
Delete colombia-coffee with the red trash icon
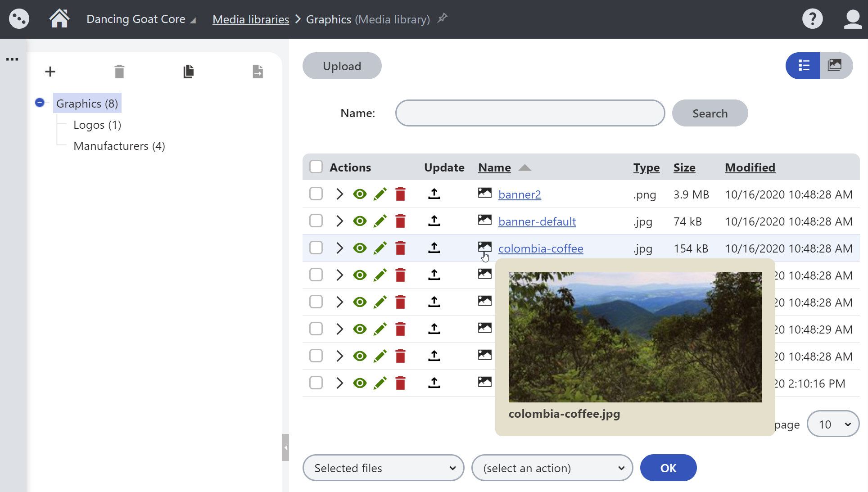click(x=400, y=248)
